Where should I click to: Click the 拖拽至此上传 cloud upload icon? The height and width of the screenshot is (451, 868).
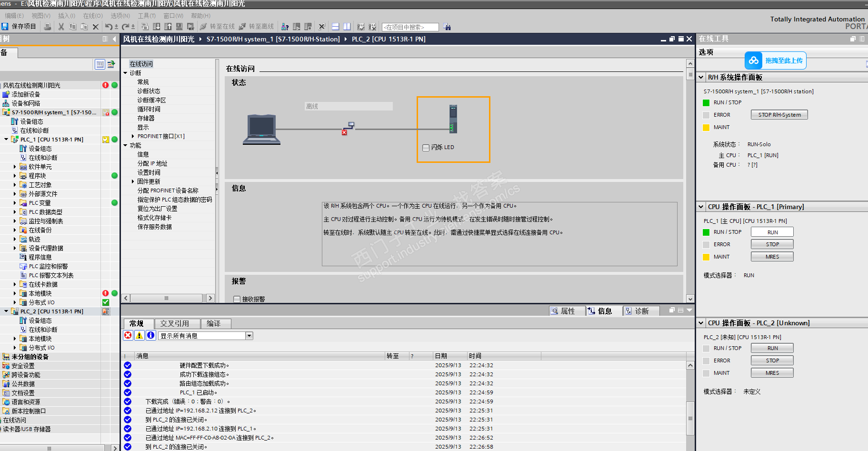point(754,60)
